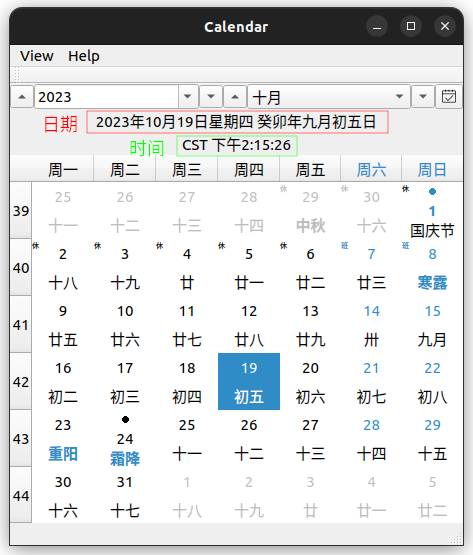Select October 1 国庆节 date
Viewport: 473px width, 555px height.
click(x=432, y=211)
